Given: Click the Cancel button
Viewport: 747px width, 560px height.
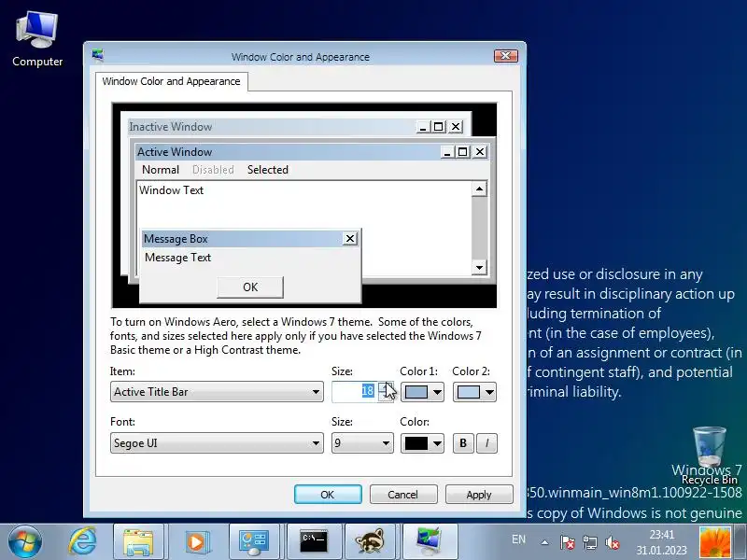Looking at the screenshot, I should [403, 495].
